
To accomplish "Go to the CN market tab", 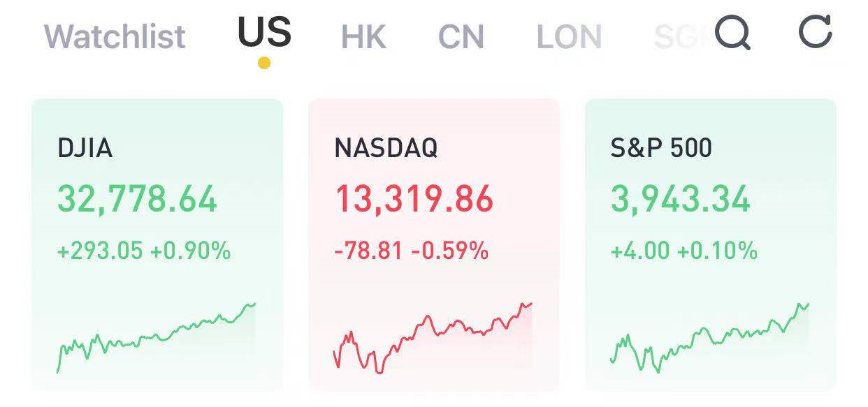I will [x=461, y=36].
